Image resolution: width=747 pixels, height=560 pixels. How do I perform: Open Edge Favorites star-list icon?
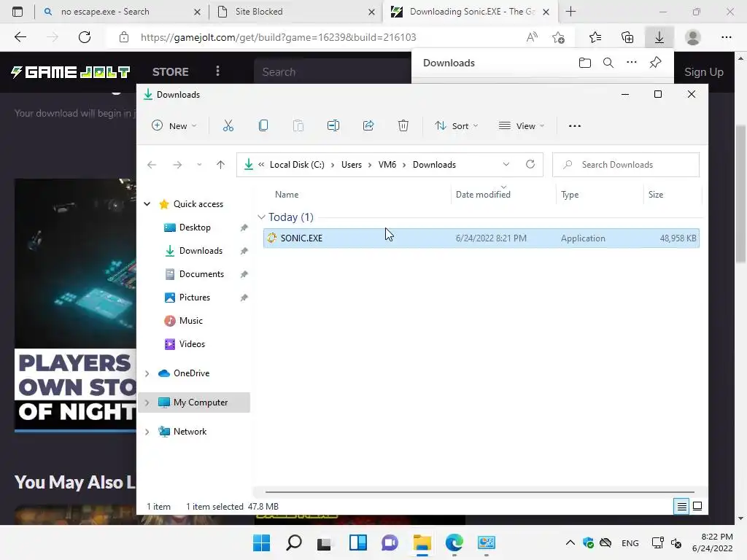pos(595,37)
